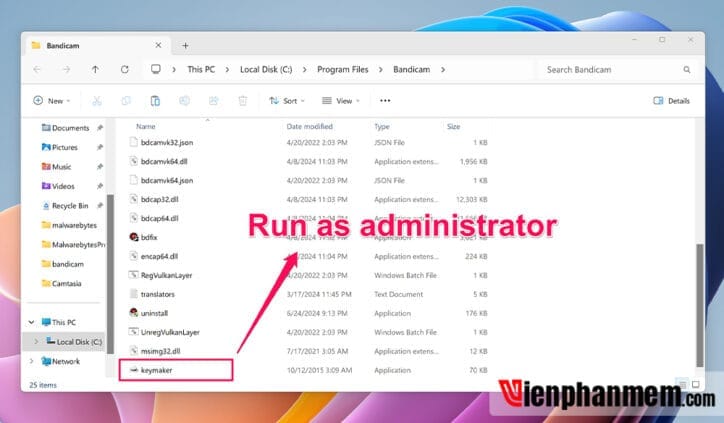Open the Sort dropdown menu
Viewport: 724px width, 423px height.
tap(287, 101)
